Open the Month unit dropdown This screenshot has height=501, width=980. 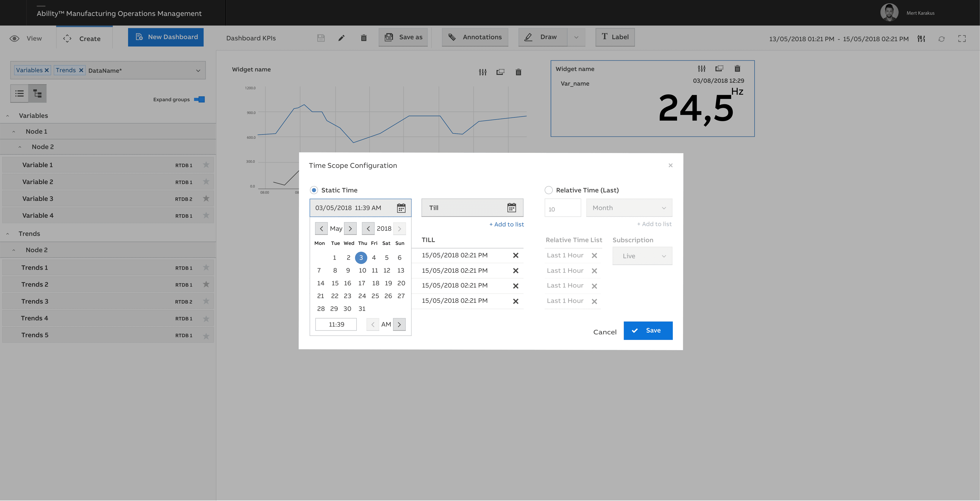(629, 208)
